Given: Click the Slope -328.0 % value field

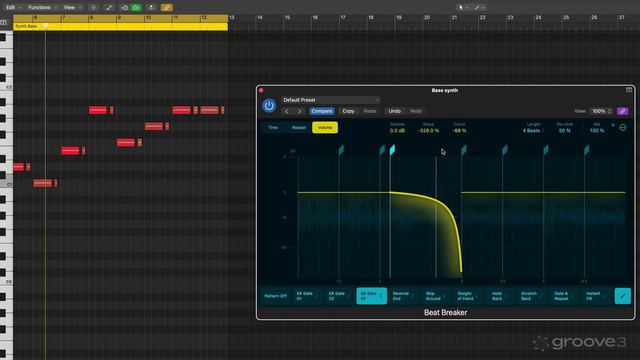Looking at the screenshot, I should (x=428, y=131).
